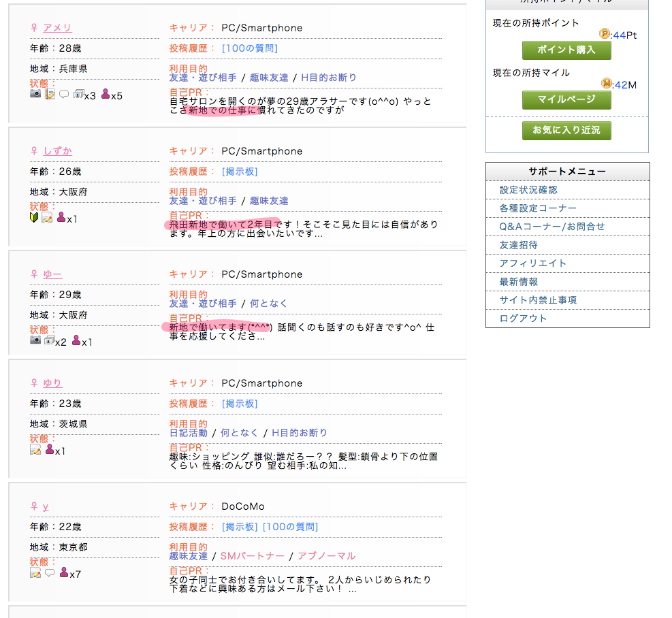The image size is (672, 618).
Task: Open 各種設定コーナー in the support menu
Action: tap(538, 208)
